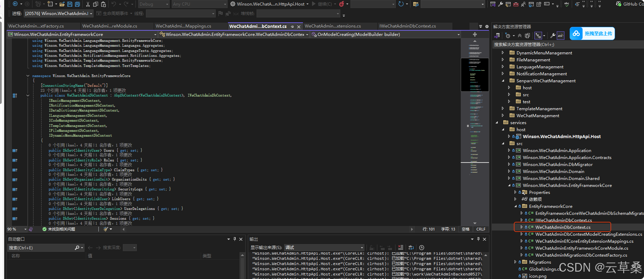
Task: Click the 空格 indentation indicator
Action: [x=466, y=229]
